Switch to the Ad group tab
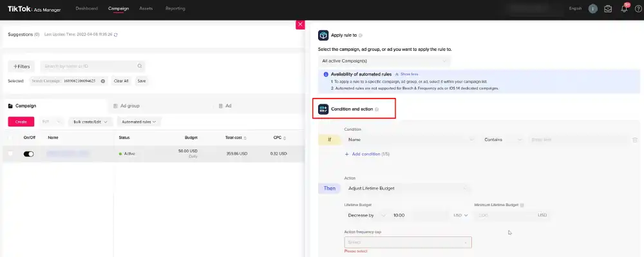This screenshot has width=644, height=257. coord(130,106)
